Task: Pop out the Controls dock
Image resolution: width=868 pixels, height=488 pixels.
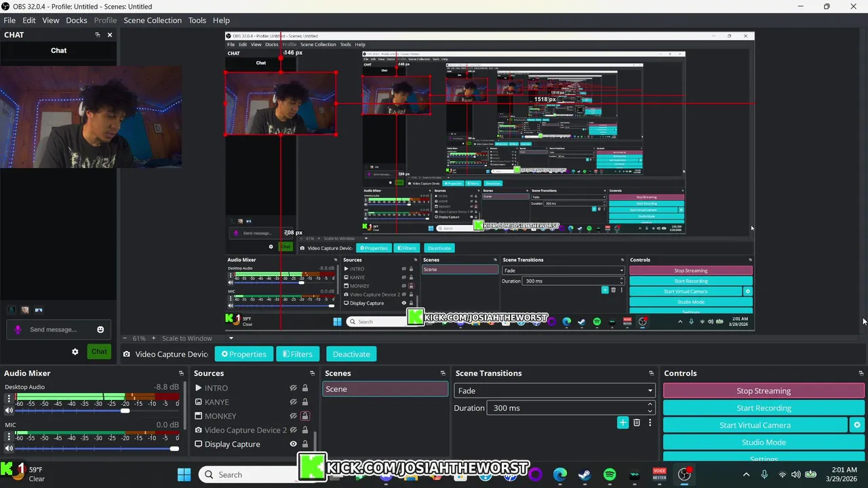Action: [x=861, y=373]
